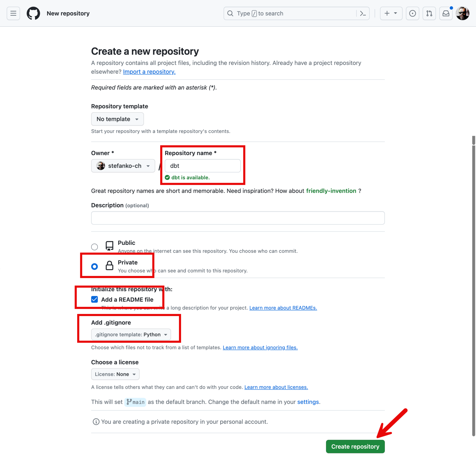Open the Owner stefanko-ch dropdown
The image size is (476, 463).
tap(123, 166)
